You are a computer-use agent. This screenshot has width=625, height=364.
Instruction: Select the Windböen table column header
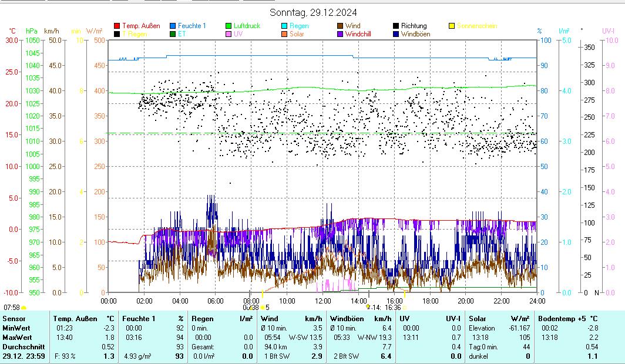click(x=347, y=318)
